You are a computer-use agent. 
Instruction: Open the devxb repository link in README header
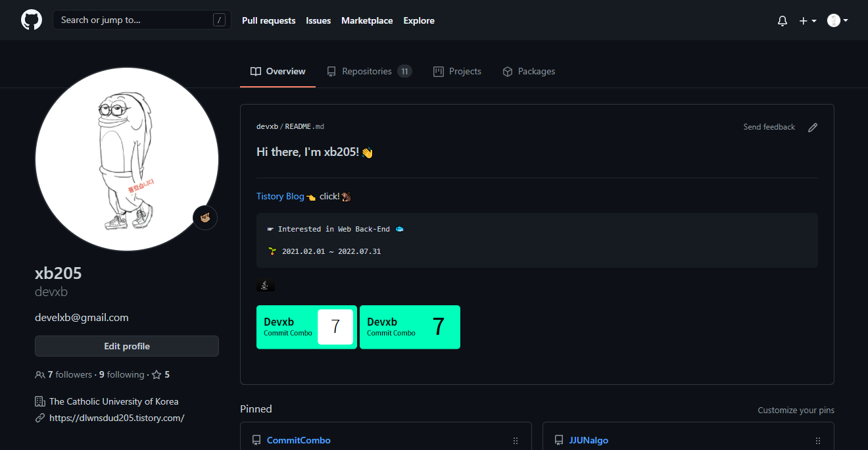point(267,126)
